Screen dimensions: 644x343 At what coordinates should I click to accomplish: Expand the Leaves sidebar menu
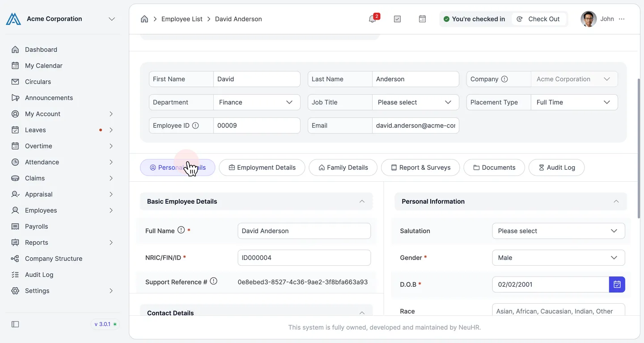click(111, 130)
